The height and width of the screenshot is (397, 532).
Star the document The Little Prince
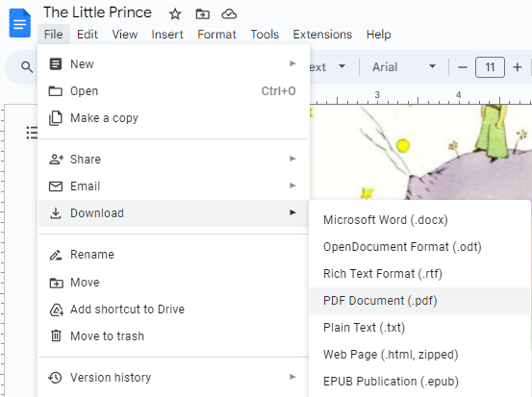pyautogui.click(x=175, y=13)
